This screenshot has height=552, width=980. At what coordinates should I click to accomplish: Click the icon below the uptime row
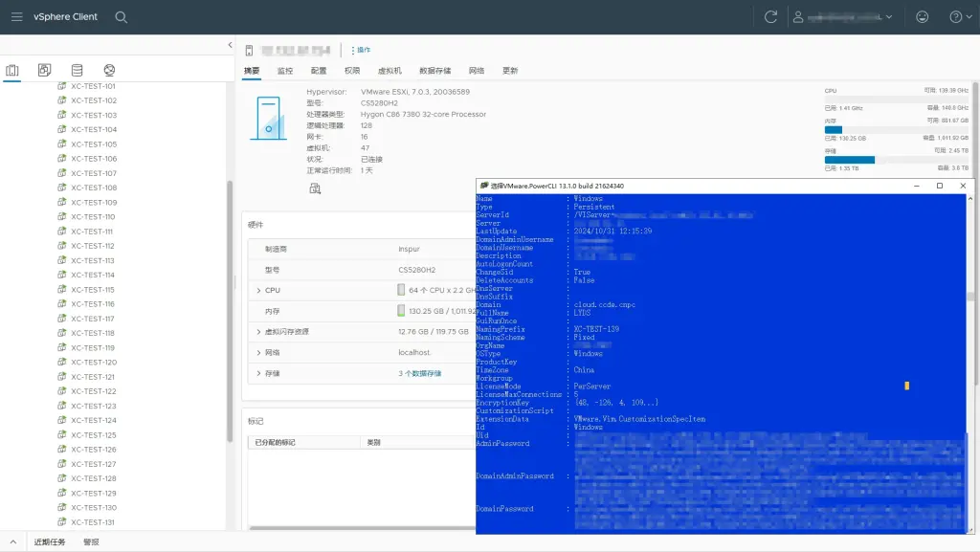click(315, 188)
